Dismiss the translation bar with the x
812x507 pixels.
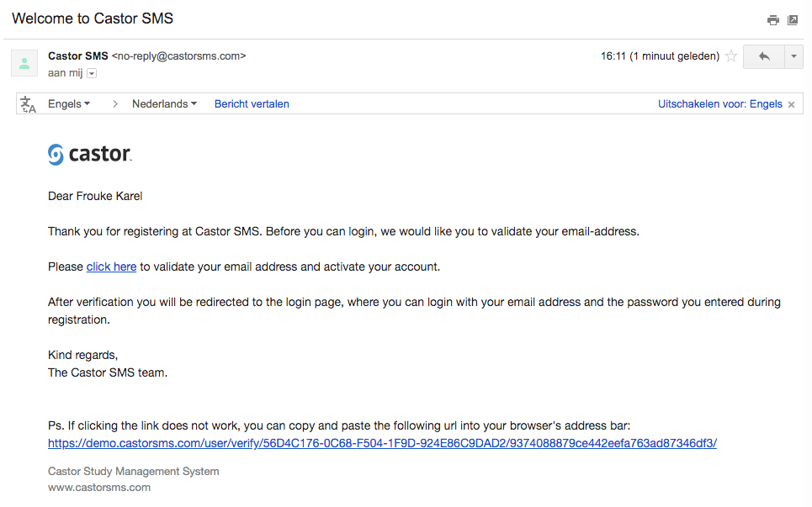[x=792, y=105]
